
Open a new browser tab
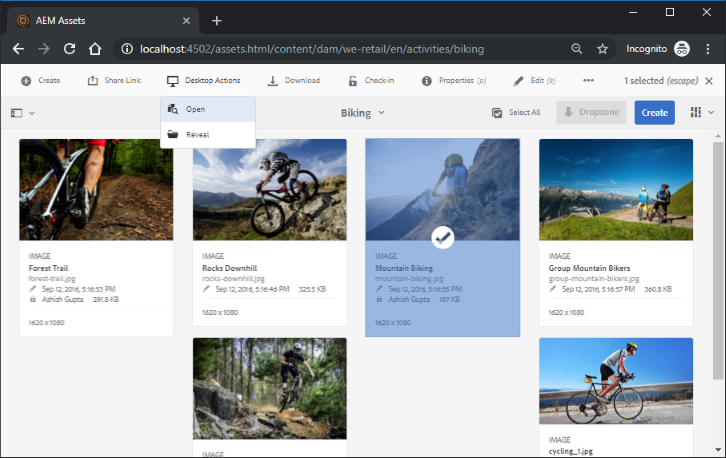217,21
